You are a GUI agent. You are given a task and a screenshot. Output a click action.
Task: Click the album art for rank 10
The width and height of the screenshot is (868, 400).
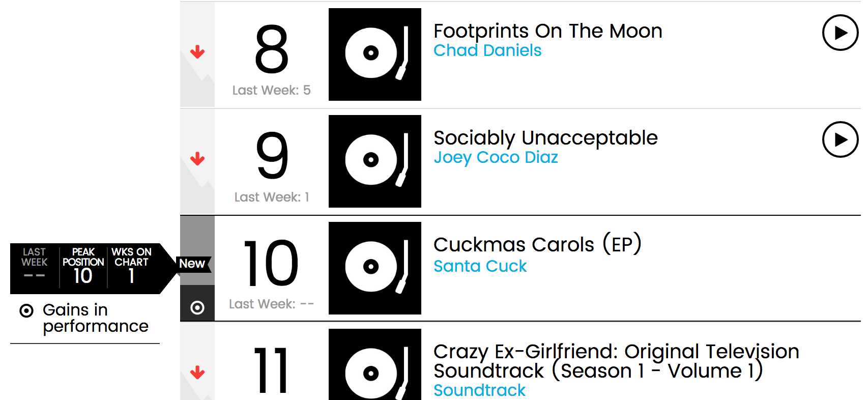click(x=375, y=268)
